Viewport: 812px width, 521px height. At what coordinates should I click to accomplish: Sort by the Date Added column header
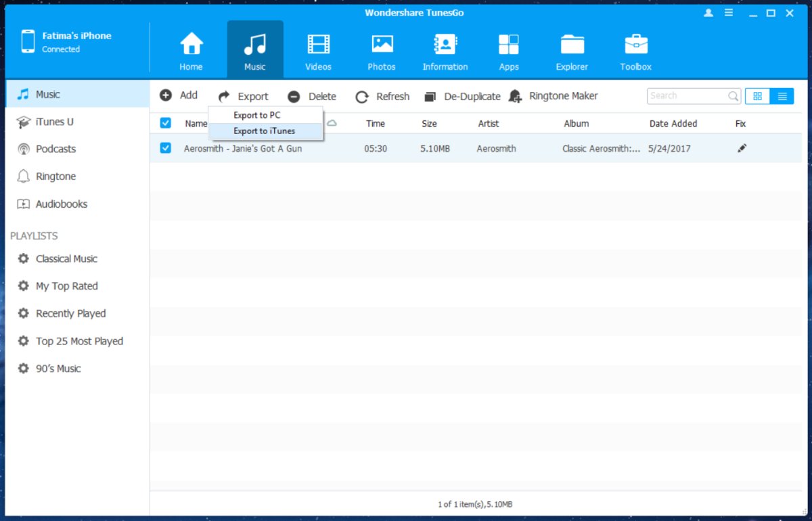tap(673, 124)
